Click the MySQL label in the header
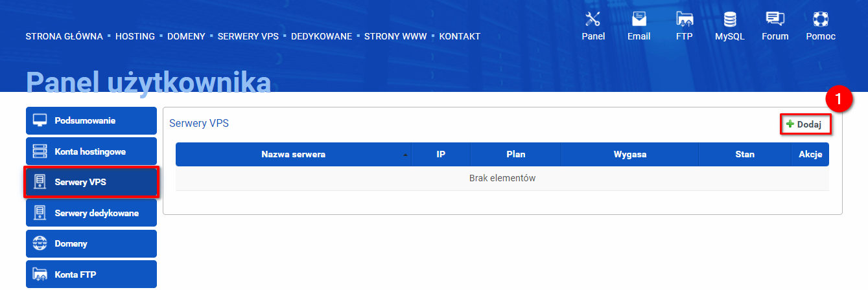The height and width of the screenshot is (290, 868). click(729, 36)
